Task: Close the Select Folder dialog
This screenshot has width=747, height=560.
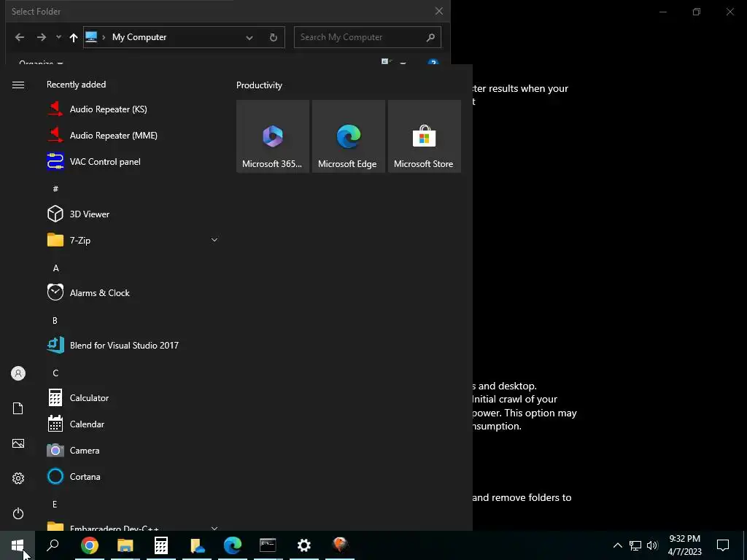Action: click(x=438, y=11)
